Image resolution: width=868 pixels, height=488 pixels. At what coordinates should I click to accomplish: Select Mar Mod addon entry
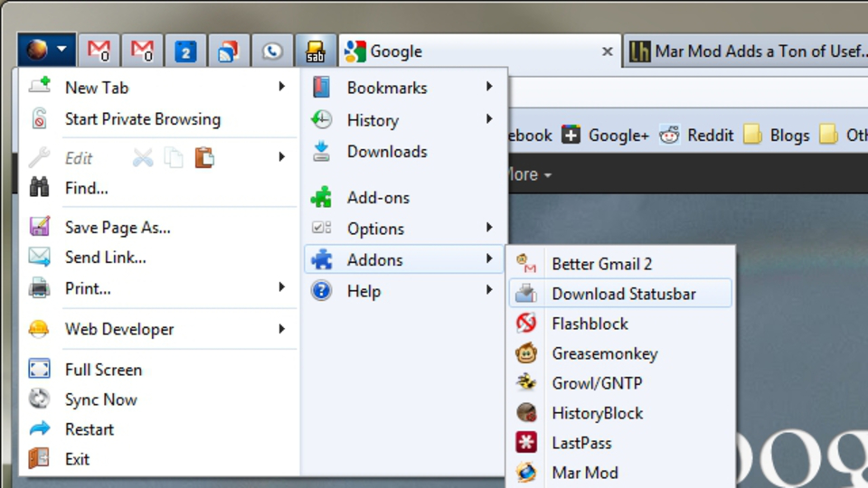[620, 473]
